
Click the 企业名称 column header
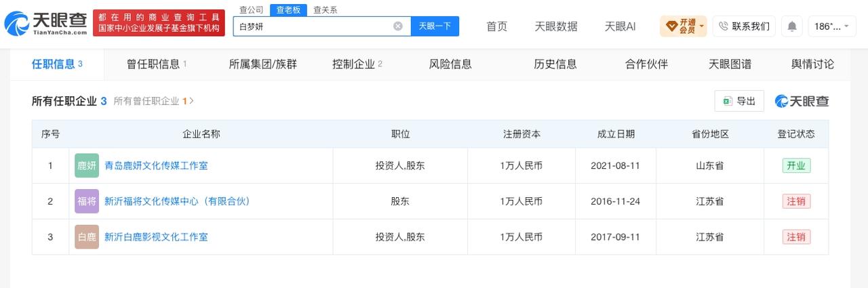(201, 134)
